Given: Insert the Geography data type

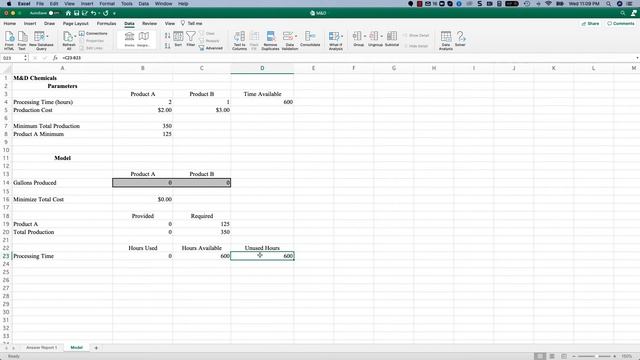Looking at the screenshot, I should coord(143,40).
